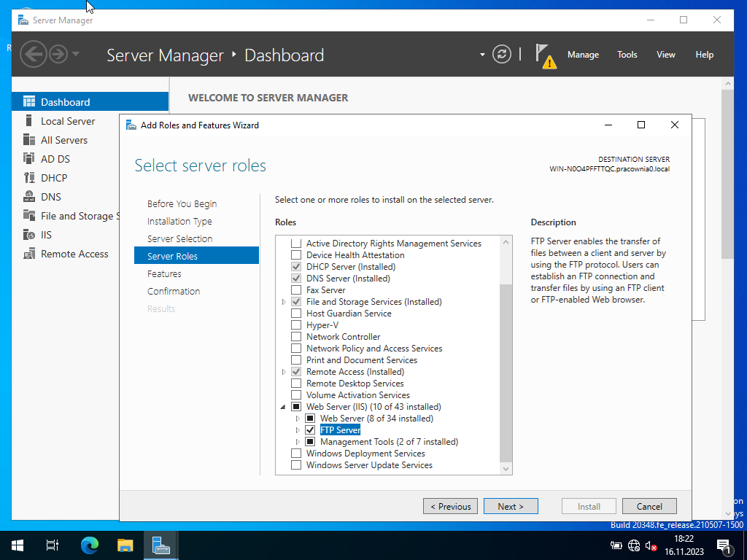Screen dimensions: 747x560
Task: Toggle Web Server (8 of 34 installed) checkbox
Action: (x=310, y=419)
